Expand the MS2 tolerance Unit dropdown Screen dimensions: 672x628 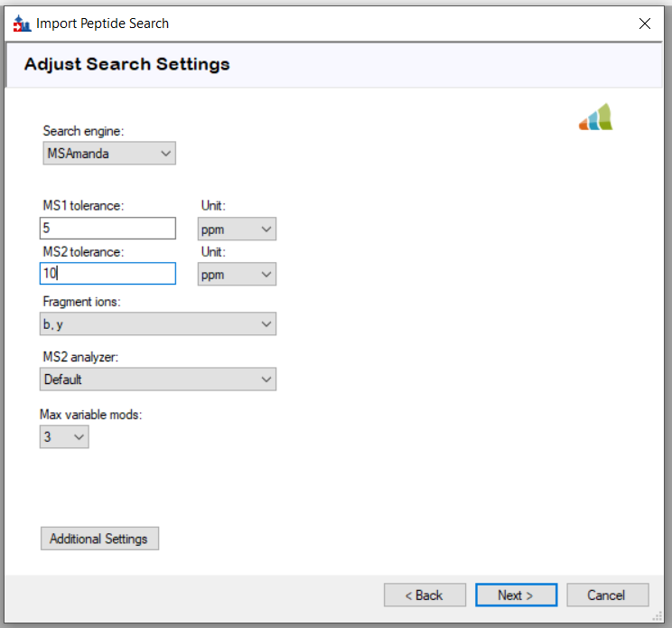pos(237,274)
